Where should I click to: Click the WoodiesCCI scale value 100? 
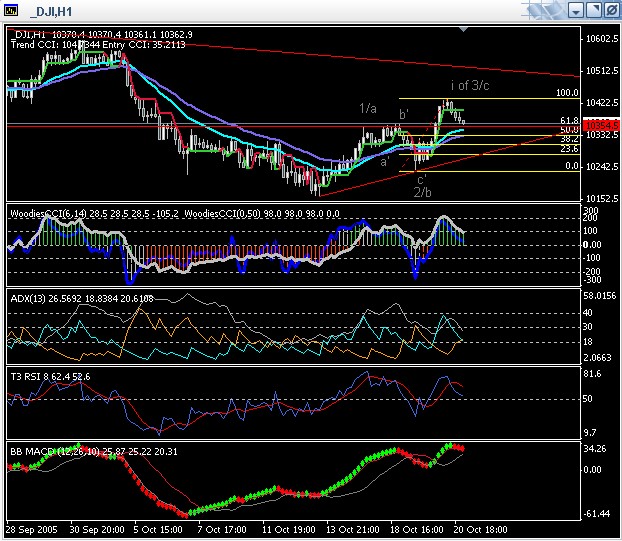pos(590,231)
